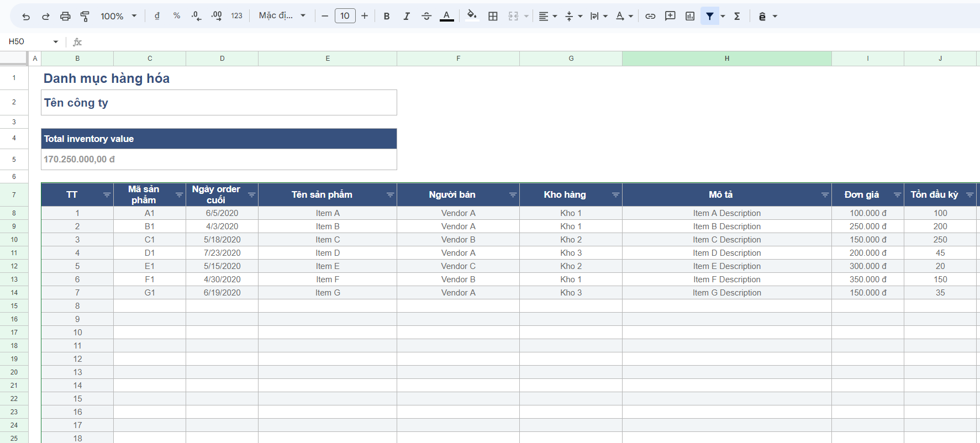Open the input tools dropdown

768,16
